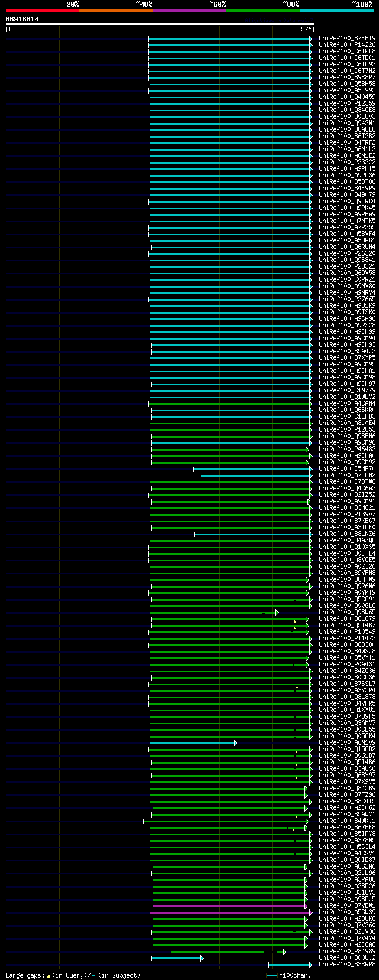Click the cyan alignment bar of UniRef100_A7LCN2
This screenshot has width=379, height=980.
pos(255,475)
